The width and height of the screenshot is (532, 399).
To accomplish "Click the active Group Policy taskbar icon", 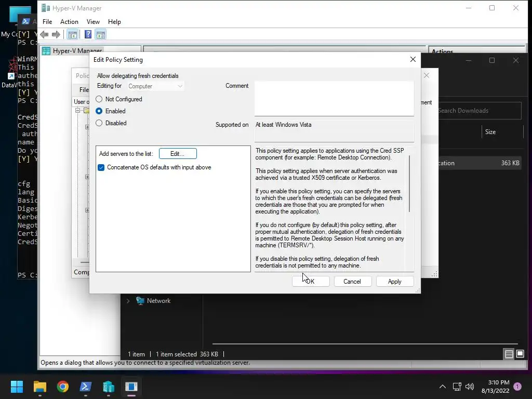I will 131,387.
